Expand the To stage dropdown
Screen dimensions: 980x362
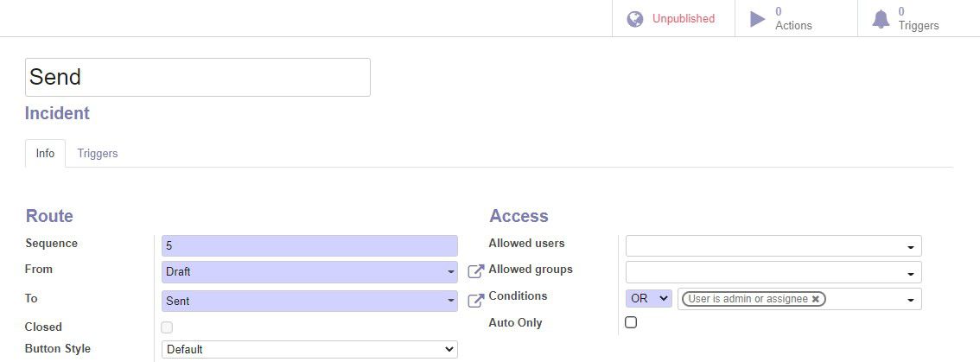(309, 301)
